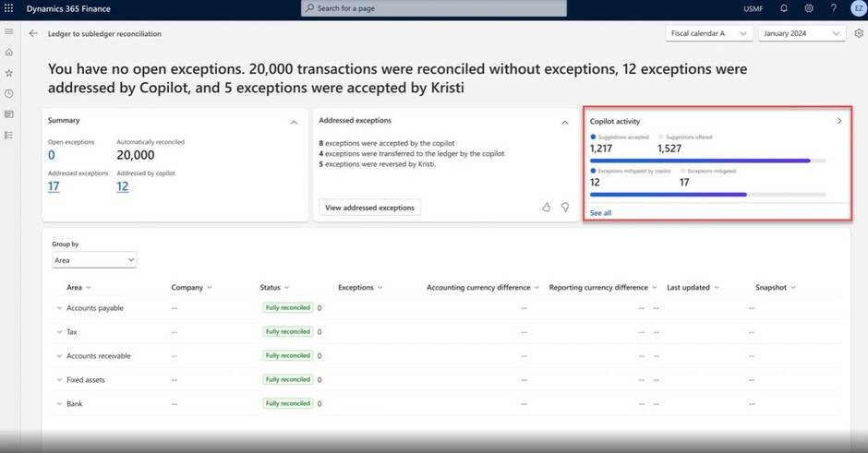Select the Accounts receivable area name
The height and width of the screenshot is (453, 868).
(99, 356)
